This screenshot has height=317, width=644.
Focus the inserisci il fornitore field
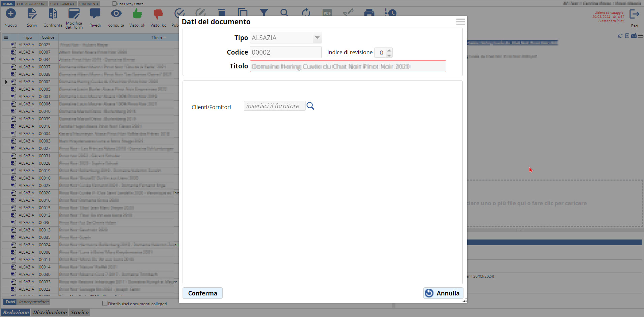point(274,106)
